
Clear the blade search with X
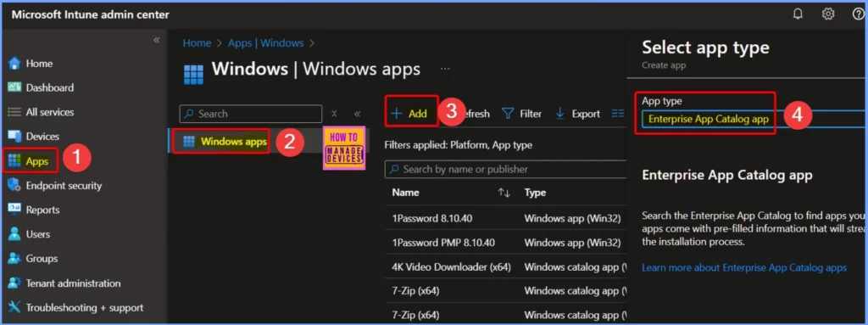[x=334, y=114]
